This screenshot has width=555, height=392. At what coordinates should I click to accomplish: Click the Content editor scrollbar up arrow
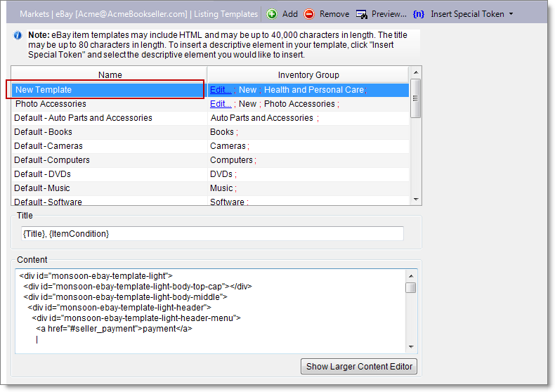click(411, 275)
